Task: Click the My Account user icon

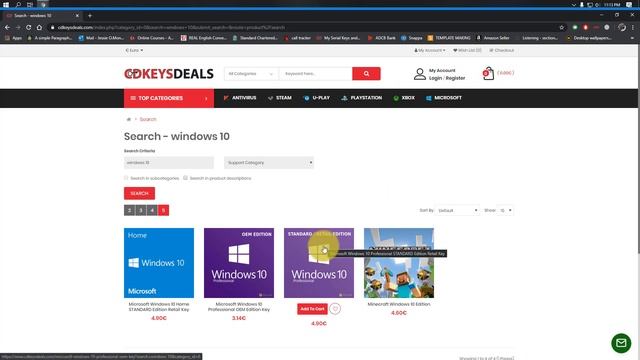Action: tap(420, 74)
